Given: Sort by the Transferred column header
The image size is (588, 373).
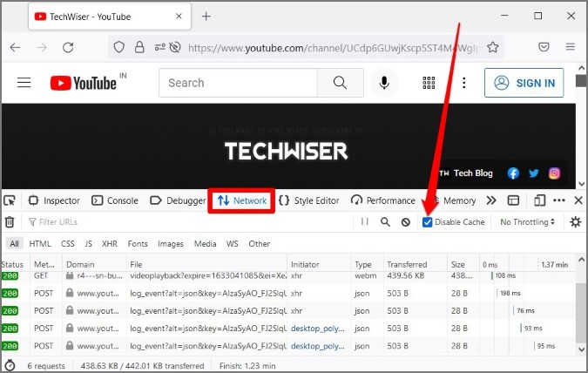Looking at the screenshot, I should point(416,264).
